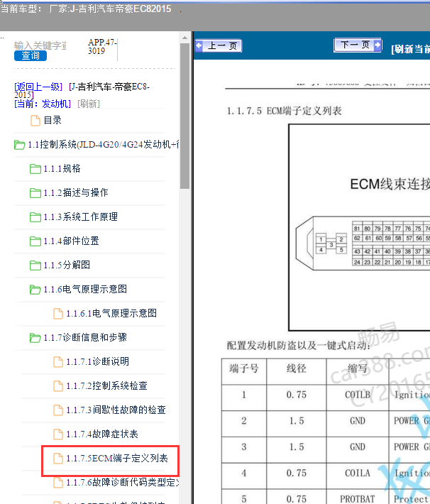
Task: Click page icon of 1.1.7.4故障症状表
Action: click(x=58, y=434)
